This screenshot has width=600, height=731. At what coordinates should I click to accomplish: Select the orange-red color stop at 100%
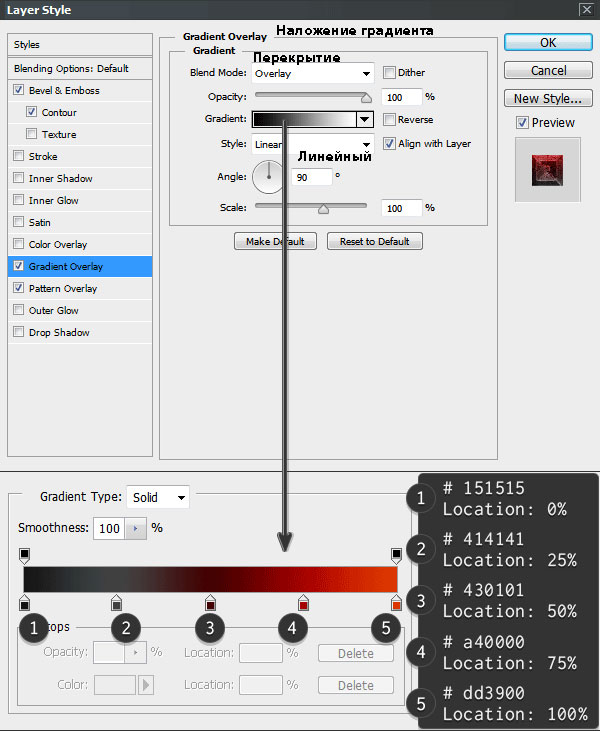coord(396,603)
